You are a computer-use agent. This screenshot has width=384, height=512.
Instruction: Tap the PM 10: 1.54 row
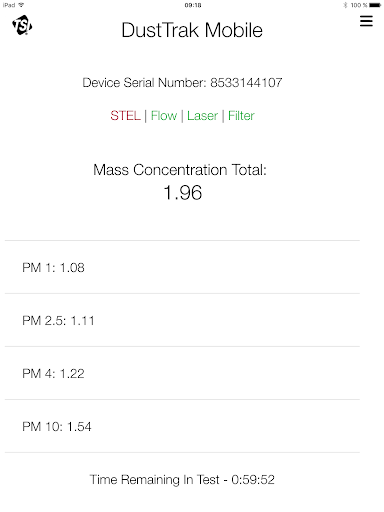[182, 426]
